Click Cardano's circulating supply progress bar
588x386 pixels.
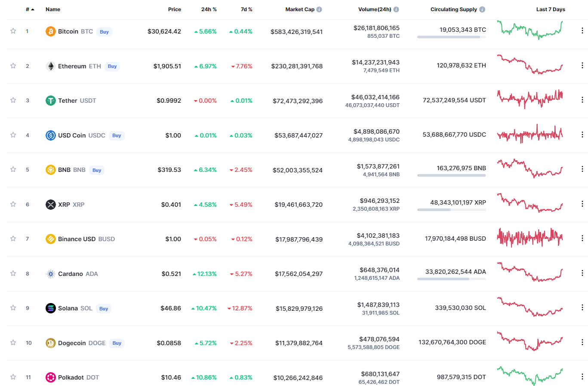pyautogui.click(x=452, y=279)
